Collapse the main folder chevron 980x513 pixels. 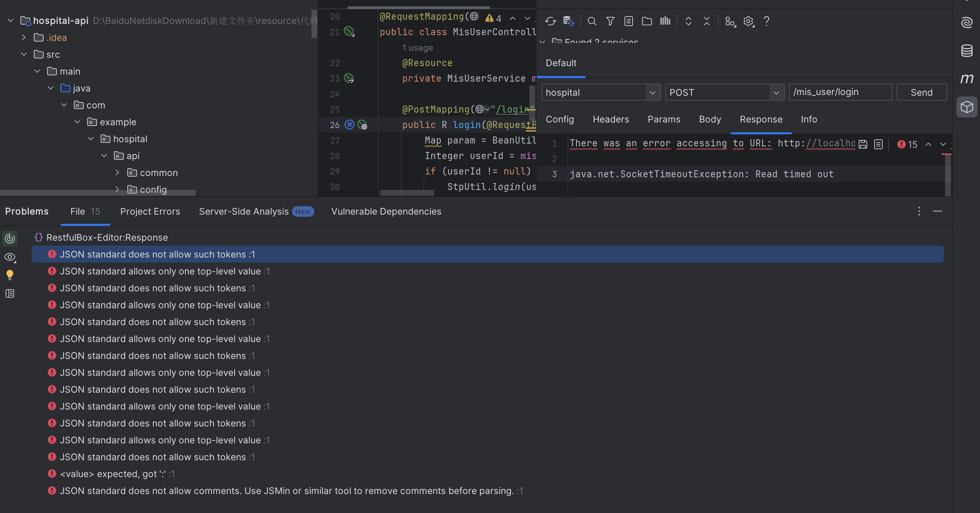click(37, 71)
